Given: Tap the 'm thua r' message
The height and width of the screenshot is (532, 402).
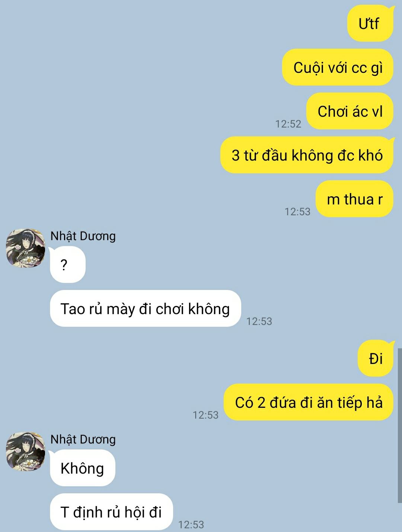Looking at the screenshot, I should (354, 199).
